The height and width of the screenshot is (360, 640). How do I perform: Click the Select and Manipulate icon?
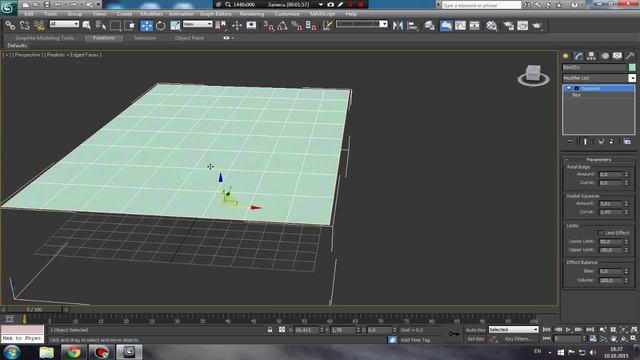(237, 26)
